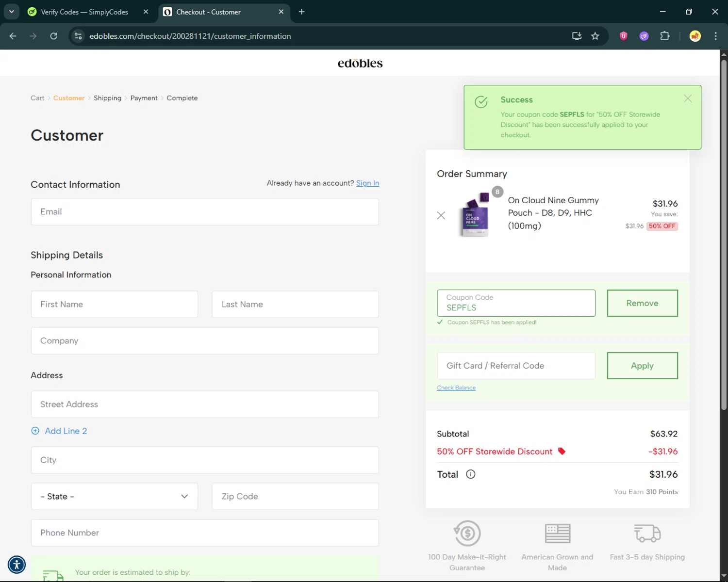728x582 pixels.
Task: Close the Verify Codes SimplyCodes tab
Action: [x=146, y=12]
